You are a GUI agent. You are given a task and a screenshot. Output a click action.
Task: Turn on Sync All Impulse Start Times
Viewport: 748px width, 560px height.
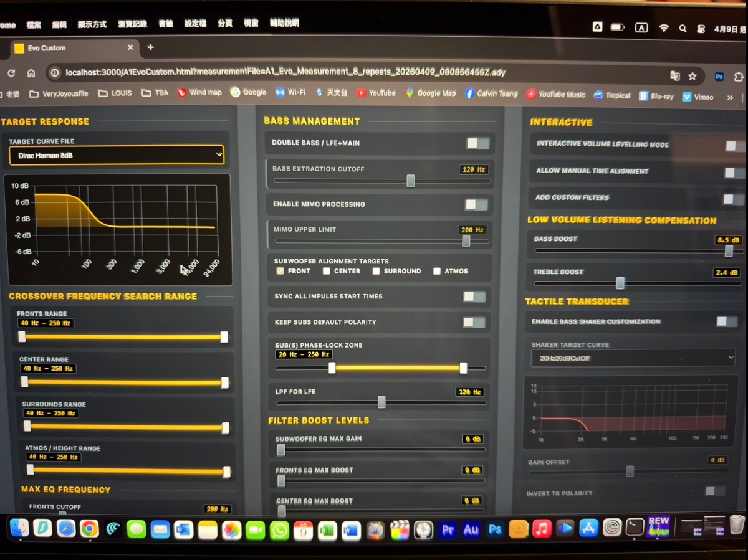click(474, 297)
